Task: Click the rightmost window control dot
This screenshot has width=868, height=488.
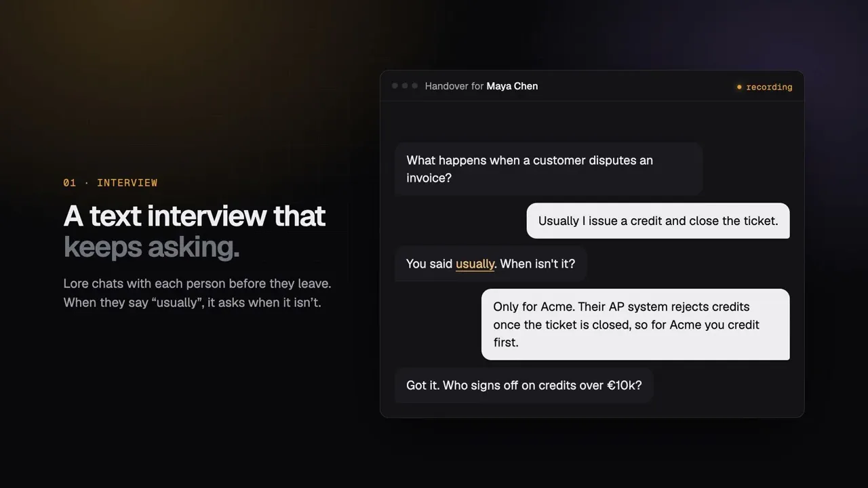Action: [x=415, y=86]
